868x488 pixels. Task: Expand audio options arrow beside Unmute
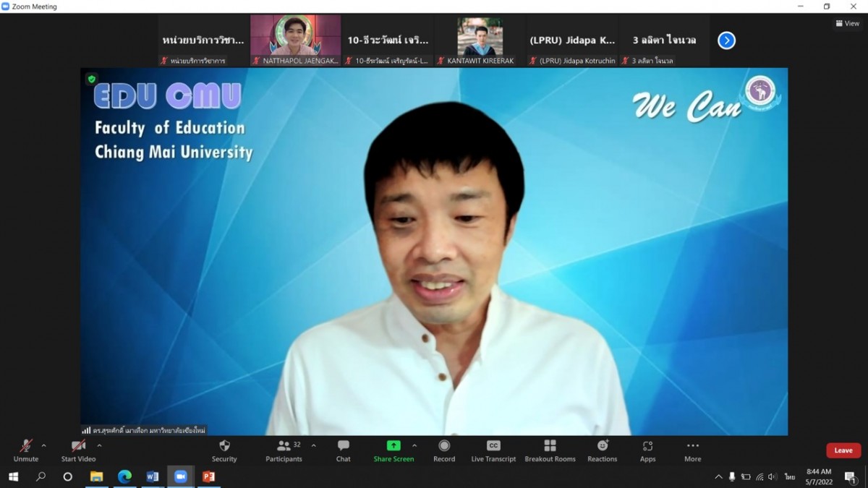click(44, 445)
